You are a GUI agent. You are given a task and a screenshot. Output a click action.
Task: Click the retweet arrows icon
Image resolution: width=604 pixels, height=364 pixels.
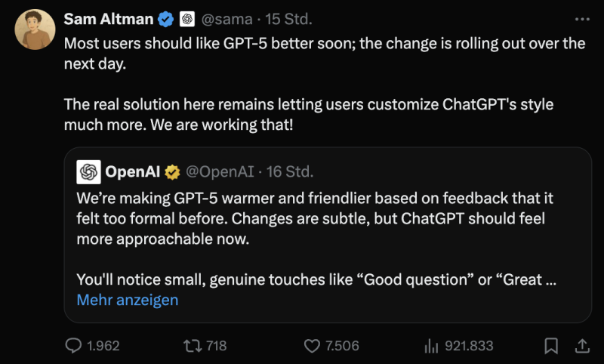[192, 346]
